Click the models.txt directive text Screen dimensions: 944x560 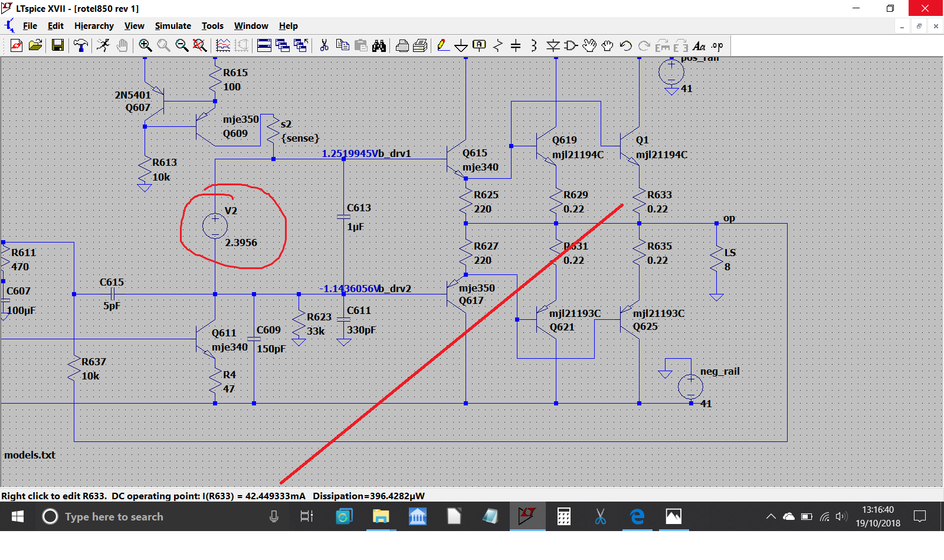click(30, 455)
